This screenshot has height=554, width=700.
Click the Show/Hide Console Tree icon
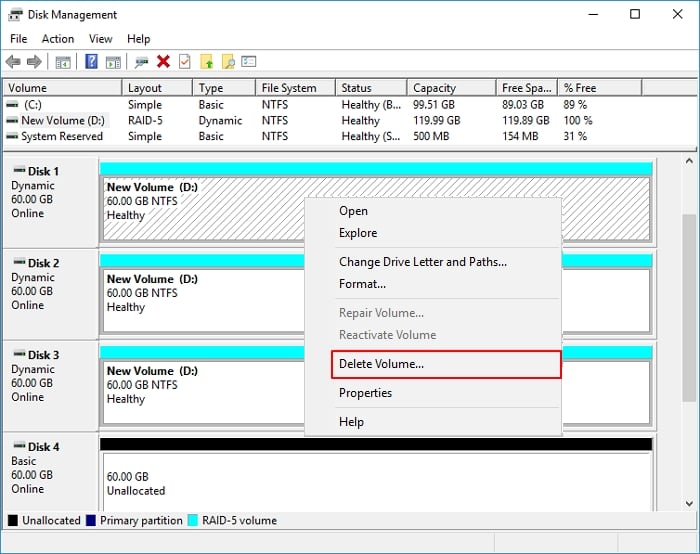pos(63,62)
